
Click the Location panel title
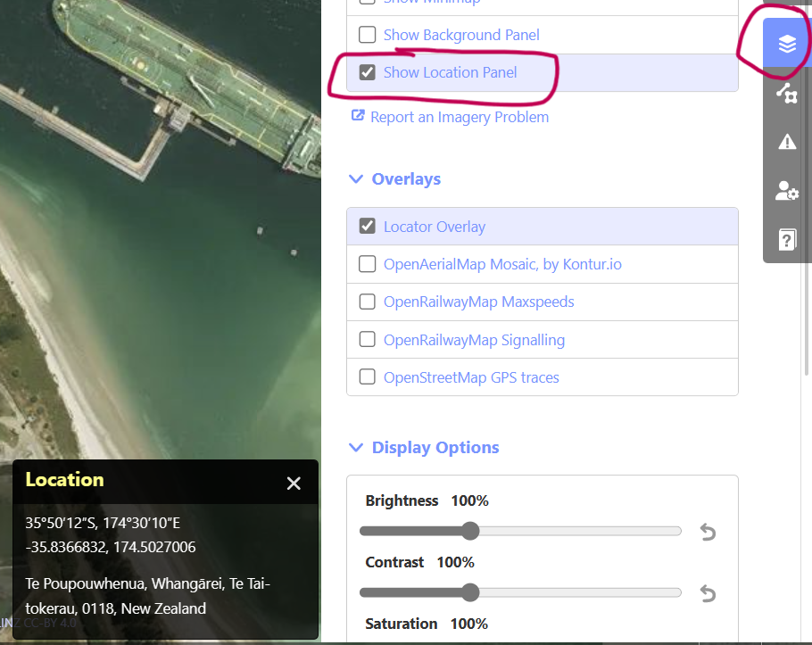65,480
